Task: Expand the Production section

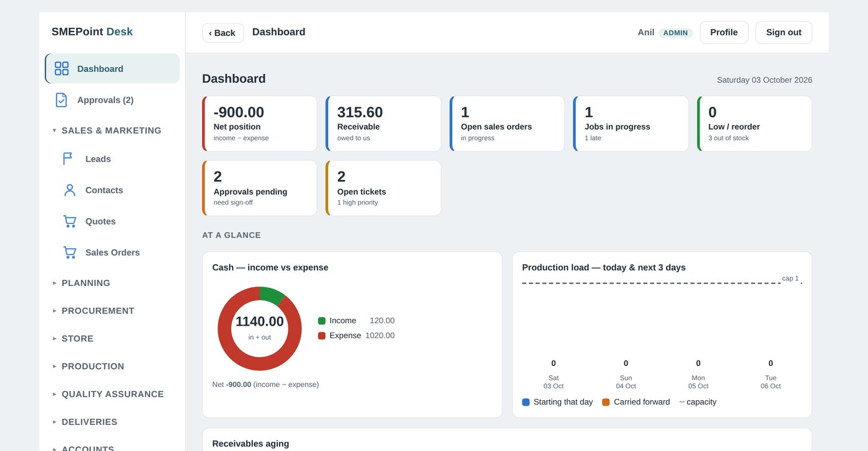Action: (88, 367)
